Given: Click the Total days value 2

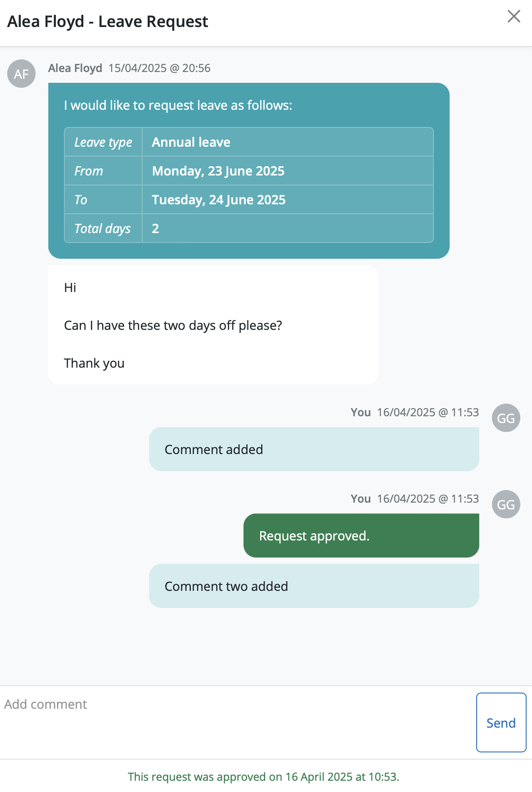Looking at the screenshot, I should pyautogui.click(x=155, y=229).
